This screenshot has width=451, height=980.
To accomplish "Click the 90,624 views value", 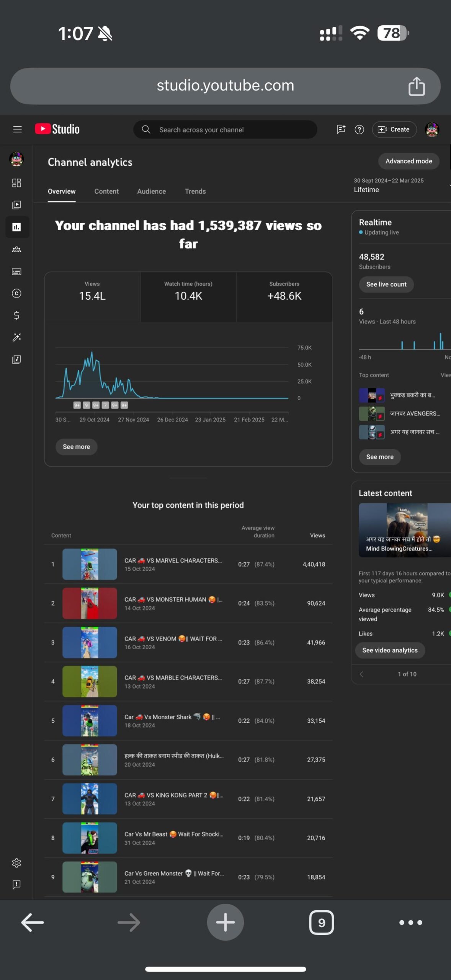I will (316, 603).
